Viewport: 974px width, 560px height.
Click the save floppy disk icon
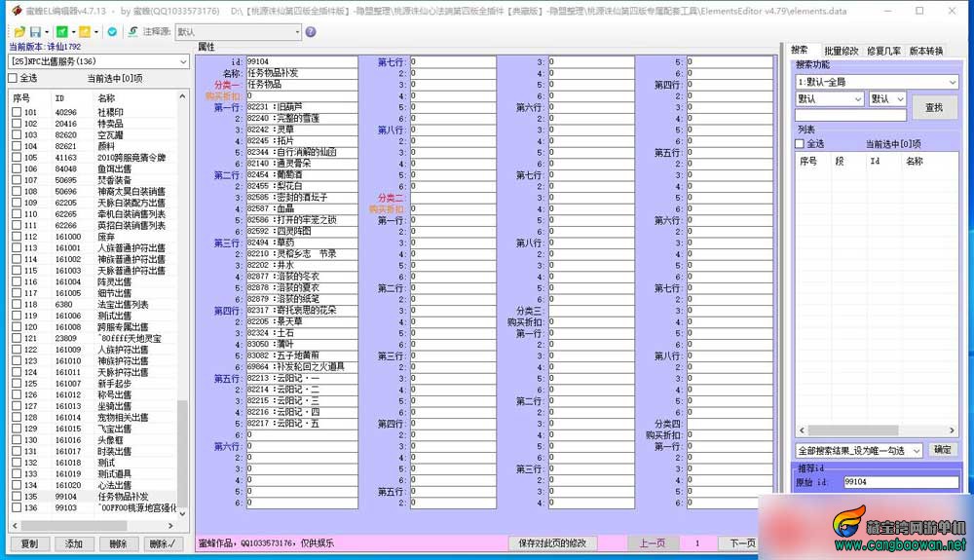click(x=35, y=32)
